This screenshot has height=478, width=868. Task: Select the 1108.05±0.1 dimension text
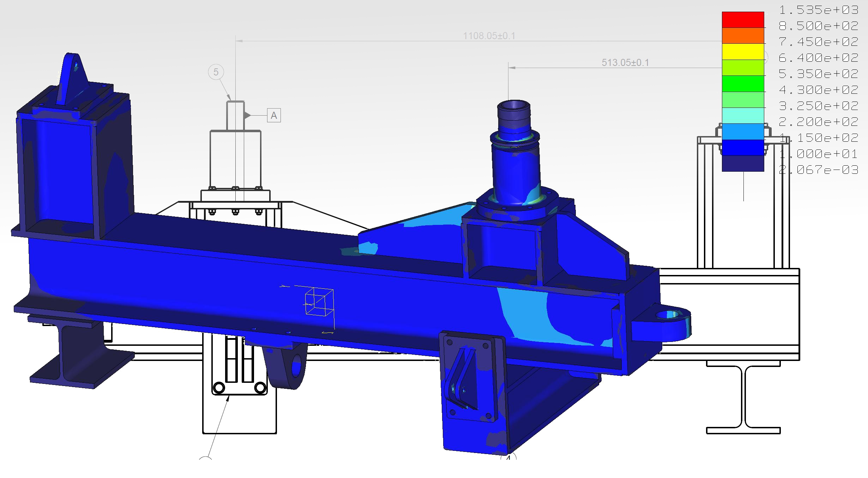[489, 36]
